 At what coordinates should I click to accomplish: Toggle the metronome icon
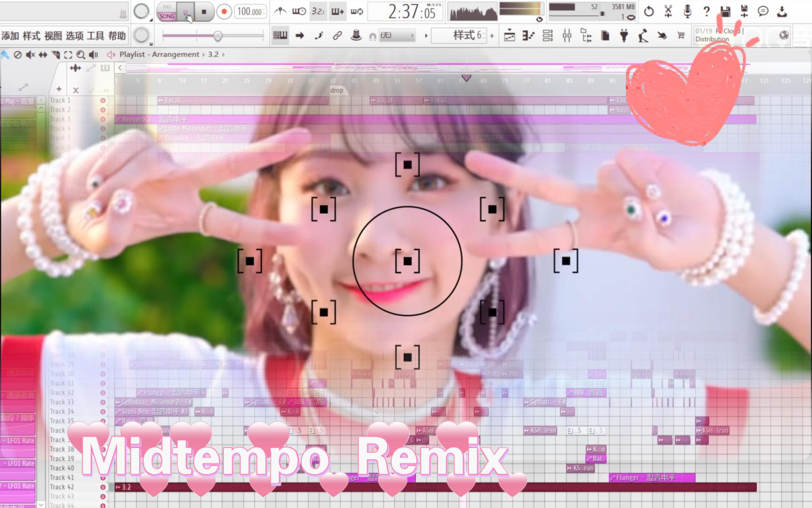tap(281, 11)
